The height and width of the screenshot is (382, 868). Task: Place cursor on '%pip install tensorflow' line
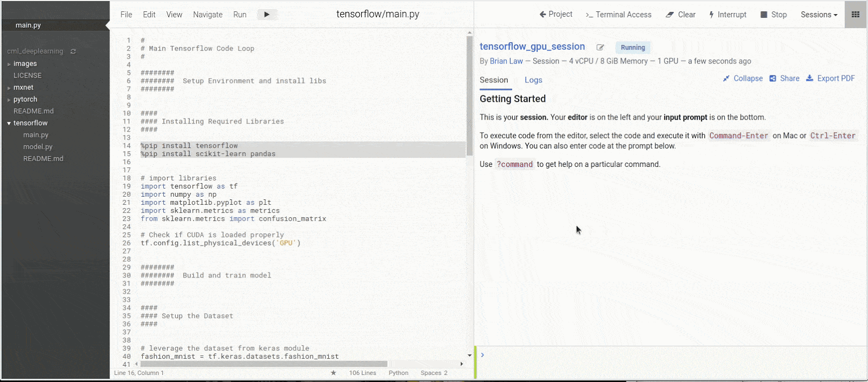coord(189,146)
